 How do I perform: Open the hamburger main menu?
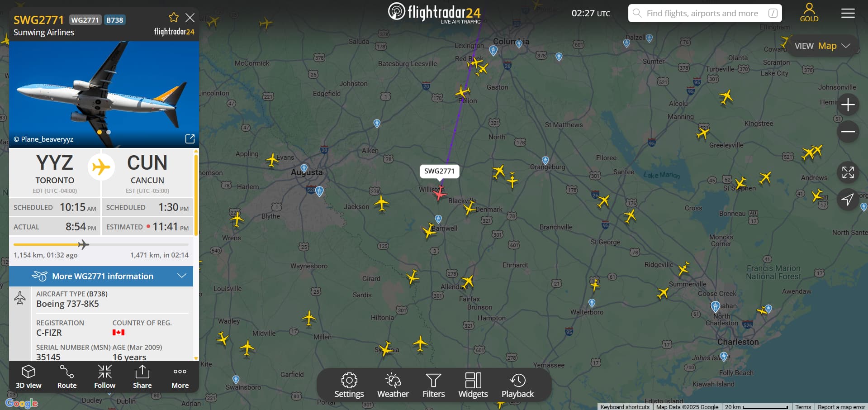848,13
